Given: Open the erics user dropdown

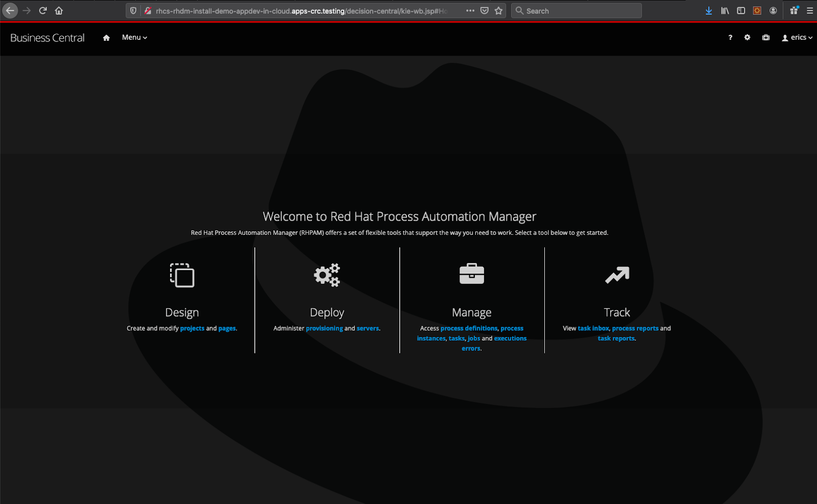Looking at the screenshot, I should pyautogui.click(x=797, y=37).
